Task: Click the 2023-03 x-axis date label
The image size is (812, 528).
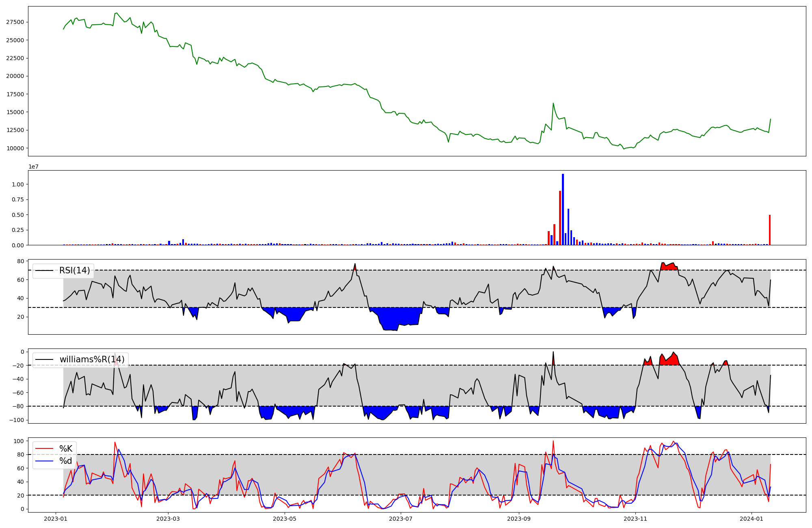Action: (168, 519)
